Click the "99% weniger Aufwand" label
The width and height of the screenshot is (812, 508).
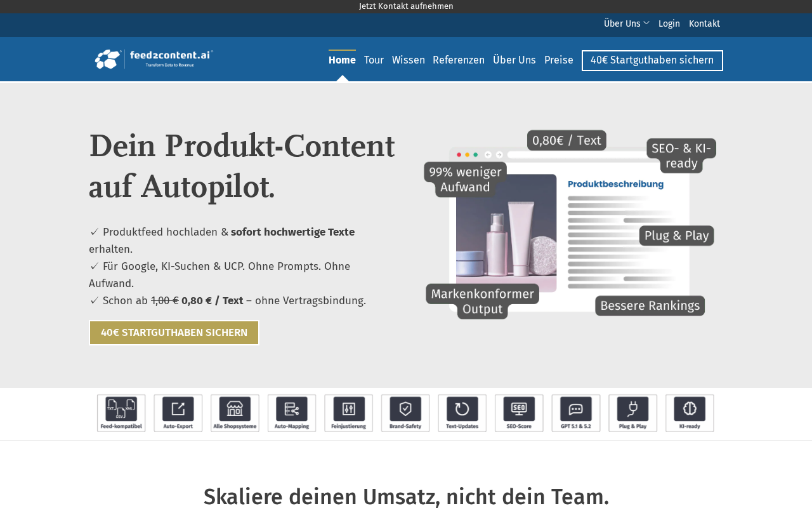point(466,179)
